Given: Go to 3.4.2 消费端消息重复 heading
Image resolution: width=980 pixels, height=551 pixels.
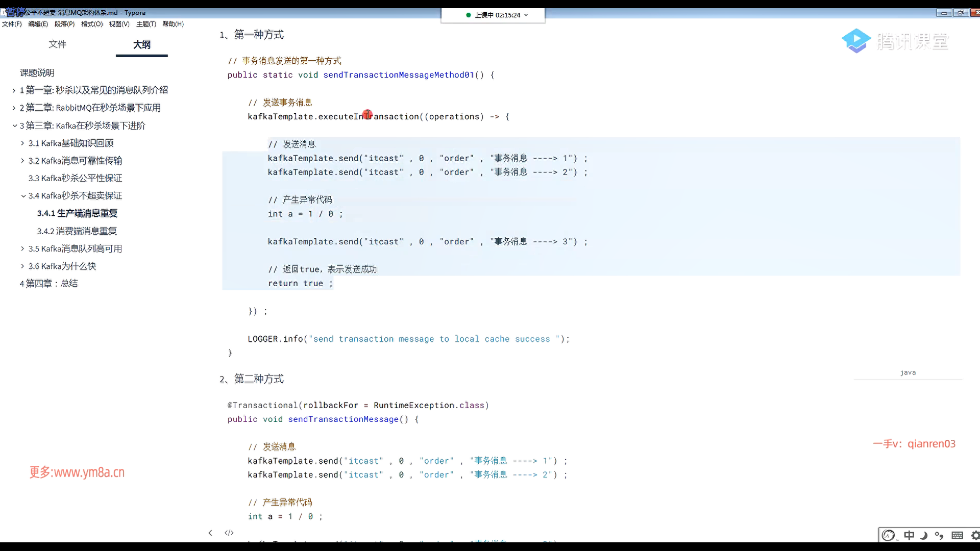Looking at the screenshot, I should tap(77, 231).
